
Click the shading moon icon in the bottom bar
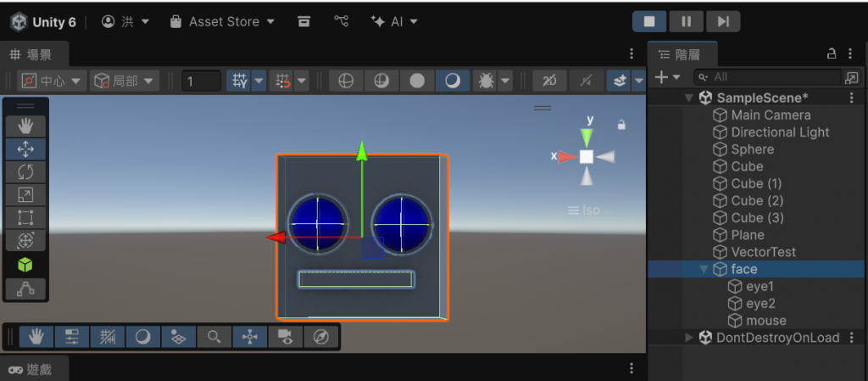142,337
